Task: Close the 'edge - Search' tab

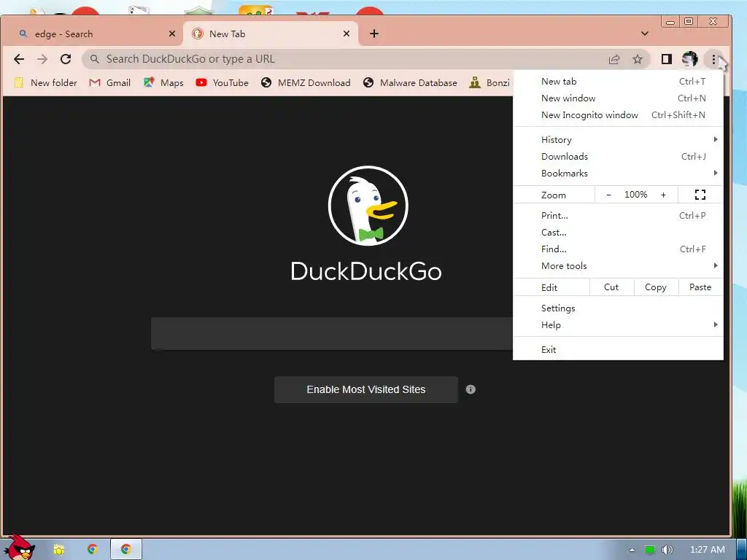Action: (172, 34)
